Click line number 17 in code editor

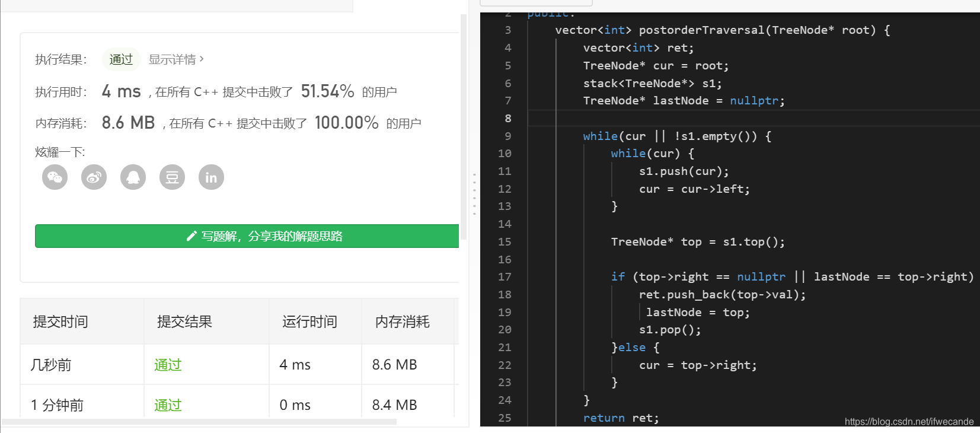tap(505, 277)
